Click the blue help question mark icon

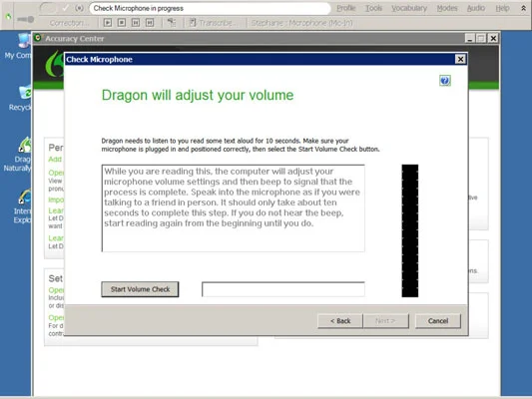445,81
